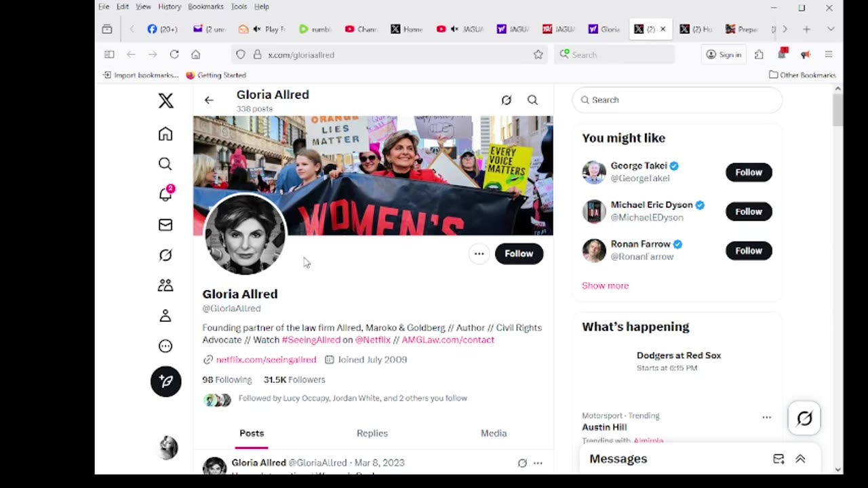Click the compose Post button
Screen dimensions: 868x488
pos(165,382)
